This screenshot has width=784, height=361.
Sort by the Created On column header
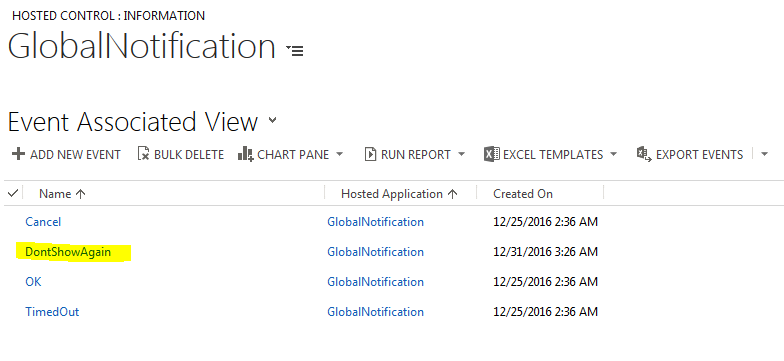point(523,194)
